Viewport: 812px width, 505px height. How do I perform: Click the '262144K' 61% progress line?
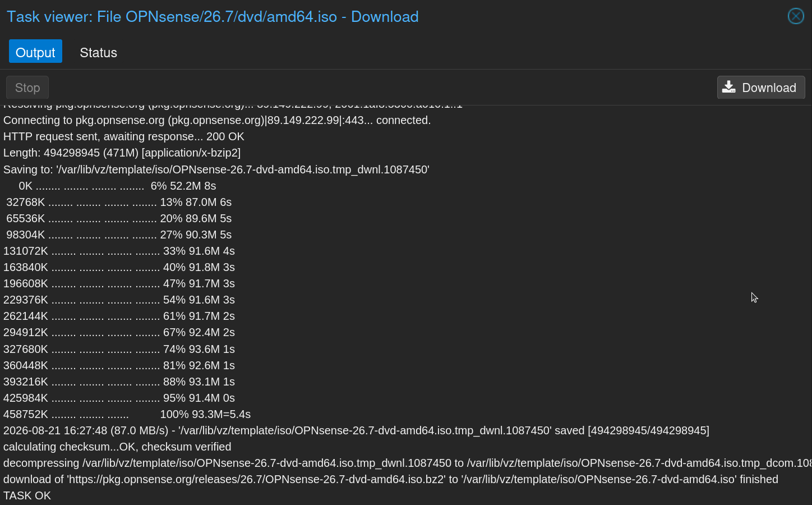tap(119, 316)
